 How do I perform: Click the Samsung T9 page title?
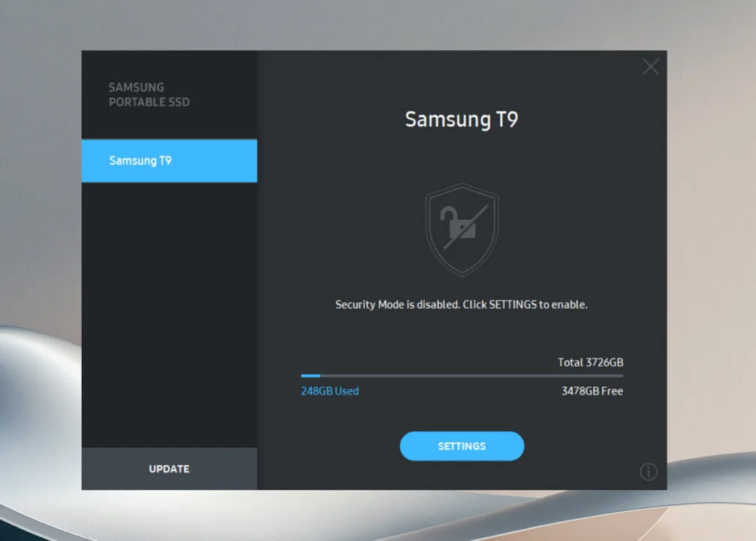(x=462, y=119)
